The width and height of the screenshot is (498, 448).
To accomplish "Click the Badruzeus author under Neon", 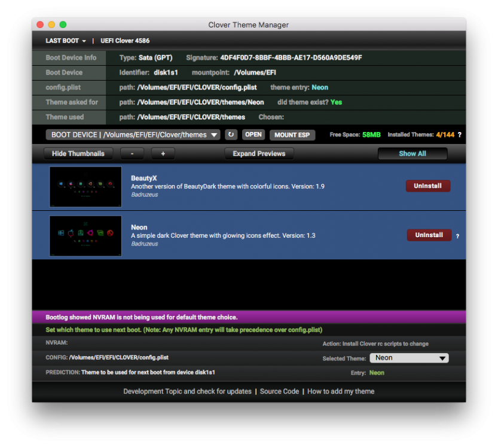I will coord(145,244).
